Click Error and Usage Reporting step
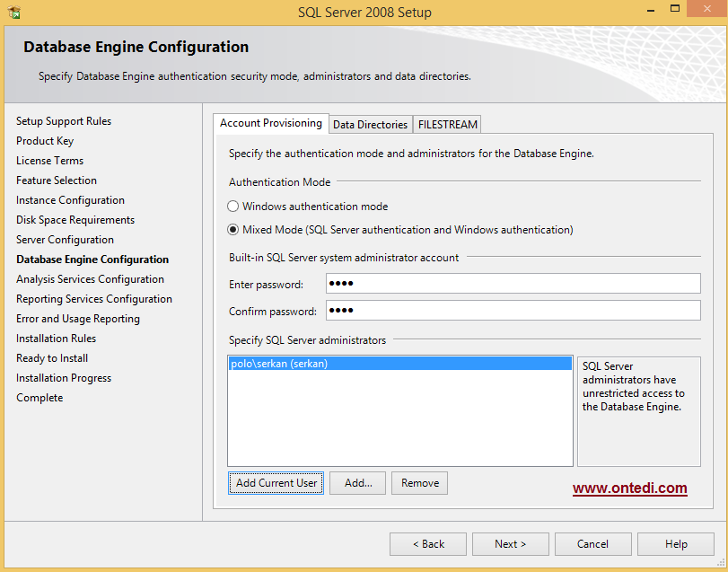728x572 pixels. click(x=78, y=319)
